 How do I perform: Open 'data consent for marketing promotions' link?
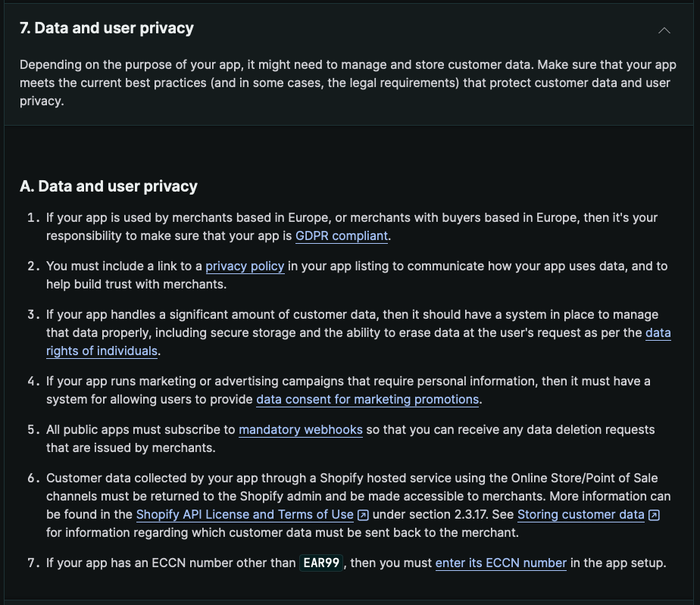[x=367, y=399]
